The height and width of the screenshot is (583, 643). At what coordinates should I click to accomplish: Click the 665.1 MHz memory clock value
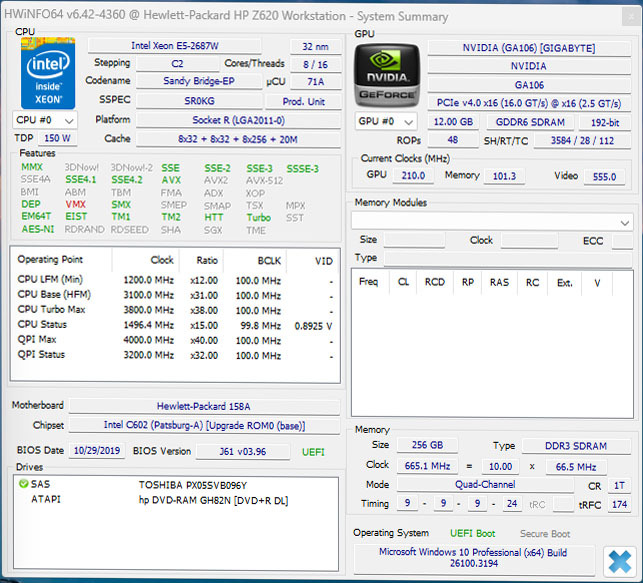(x=427, y=466)
